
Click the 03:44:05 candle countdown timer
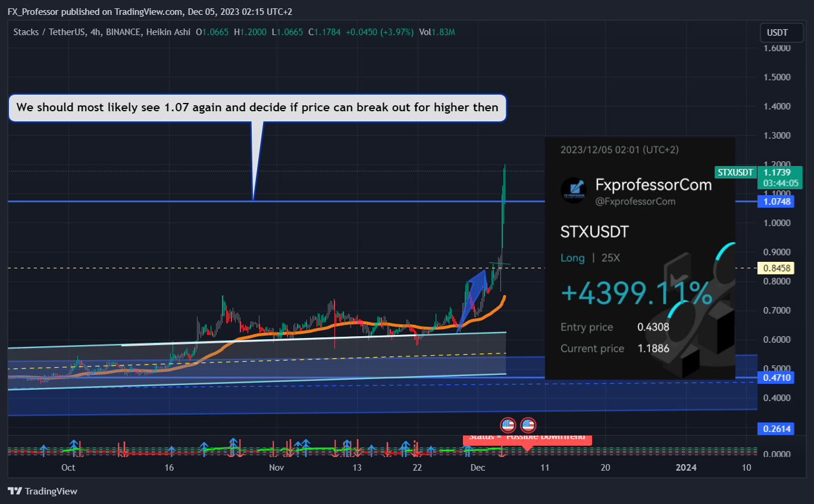click(780, 183)
